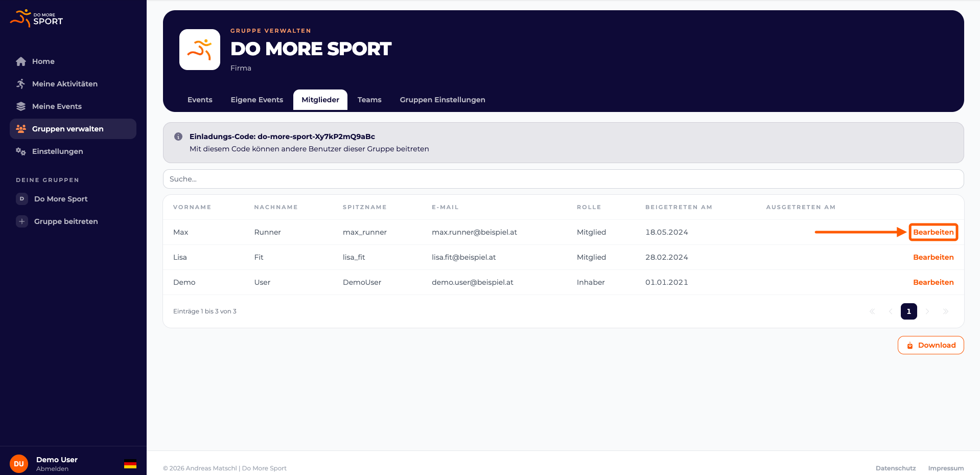This screenshot has height=475, width=980.
Task: Go to next page chevron
Action: pos(927,311)
